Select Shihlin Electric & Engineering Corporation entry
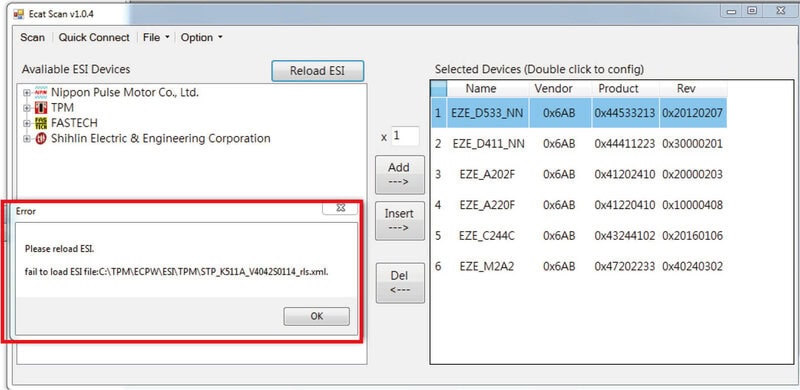The height and width of the screenshot is (390, 800). tap(161, 138)
